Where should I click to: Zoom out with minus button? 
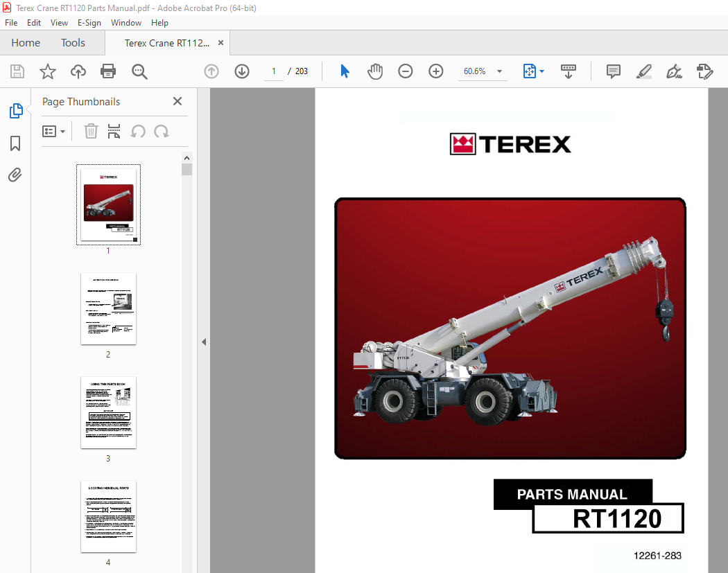pos(406,71)
